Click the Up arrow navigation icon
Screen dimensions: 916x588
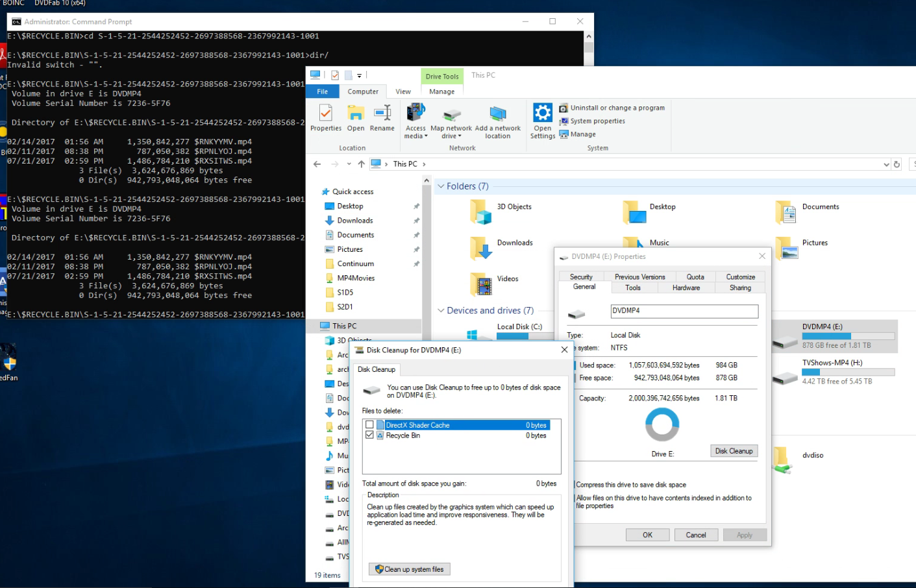pos(362,164)
